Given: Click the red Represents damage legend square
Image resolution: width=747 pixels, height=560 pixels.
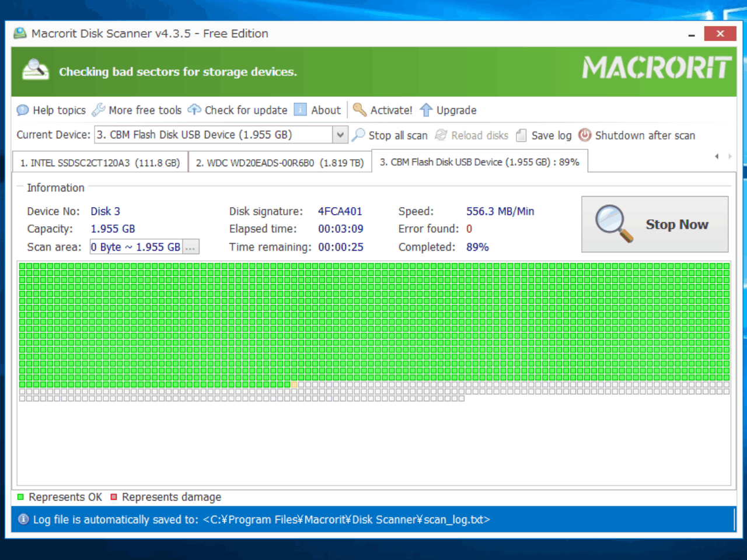Looking at the screenshot, I should point(114,497).
